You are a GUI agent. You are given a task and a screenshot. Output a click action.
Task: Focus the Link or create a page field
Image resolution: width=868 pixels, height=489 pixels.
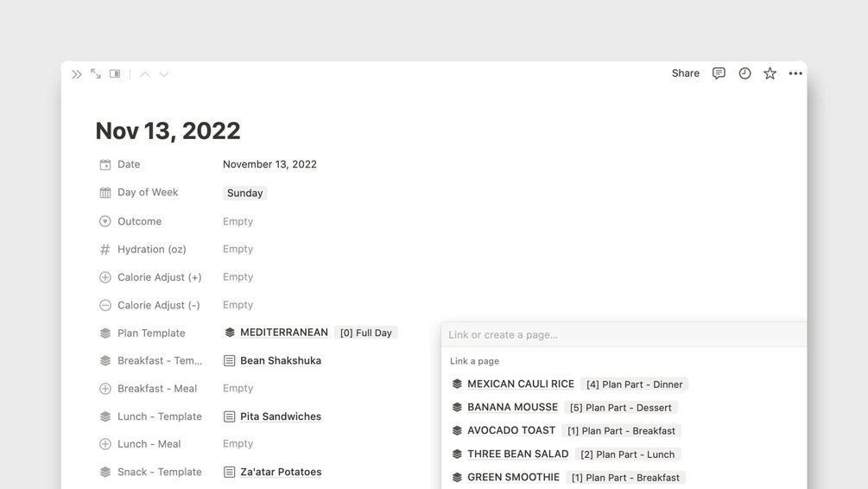pyautogui.click(x=624, y=334)
